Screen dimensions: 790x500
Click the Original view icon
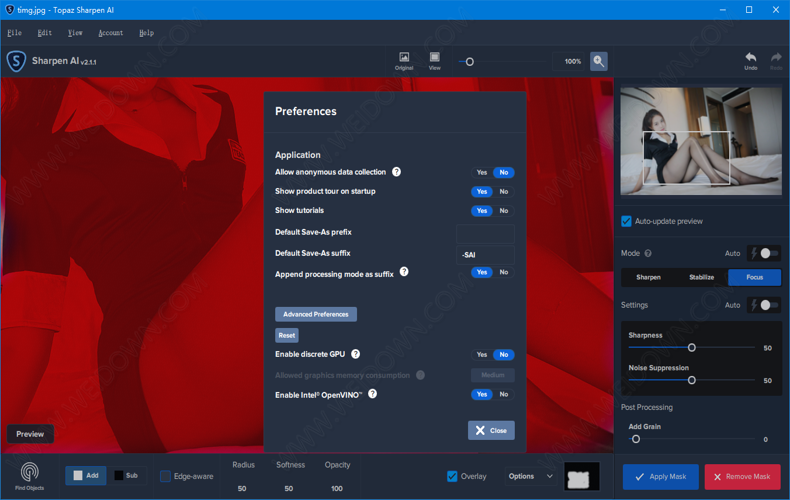404,60
